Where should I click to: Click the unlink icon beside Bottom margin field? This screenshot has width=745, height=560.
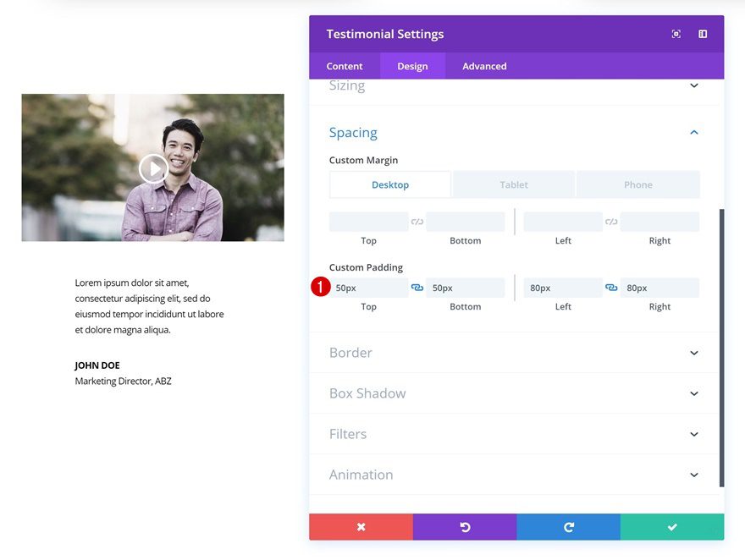pyautogui.click(x=417, y=222)
